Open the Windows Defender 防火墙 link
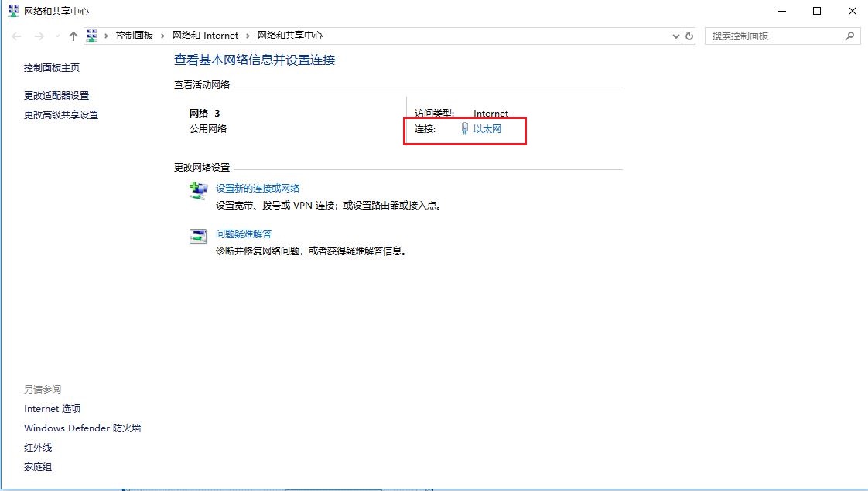Screen dimensions: 868x491 point(82,428)
